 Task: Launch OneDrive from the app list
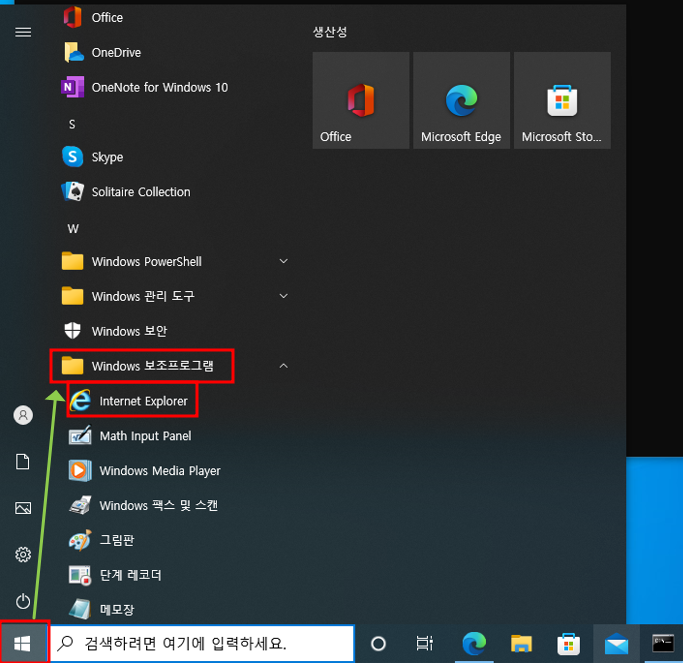pos(174,53)
